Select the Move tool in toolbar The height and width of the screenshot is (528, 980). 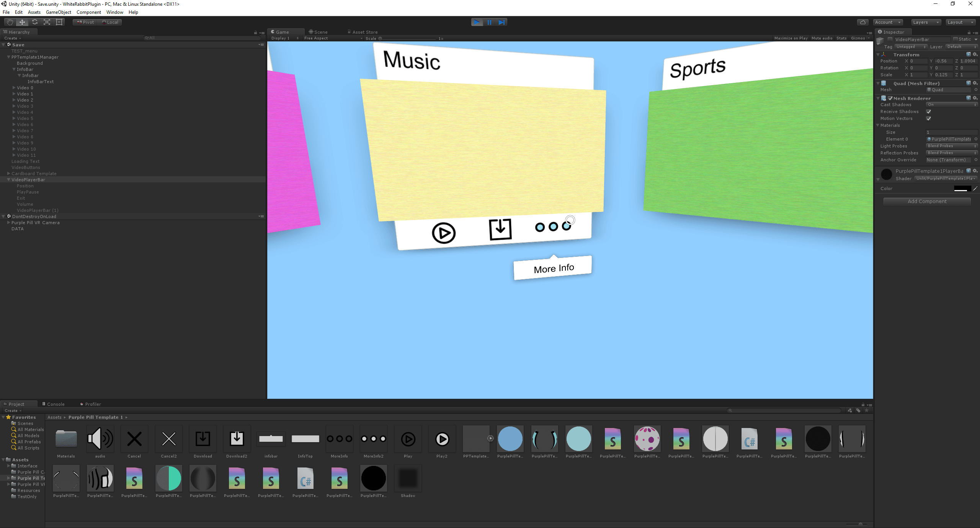coord(22,22)
